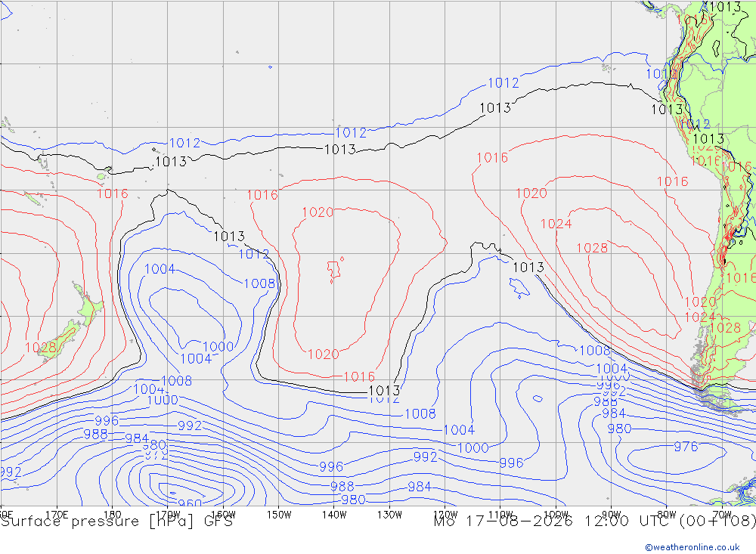Click the 1028 label over New Zealand
Viewport: 756px width, 554px height.
41,348
